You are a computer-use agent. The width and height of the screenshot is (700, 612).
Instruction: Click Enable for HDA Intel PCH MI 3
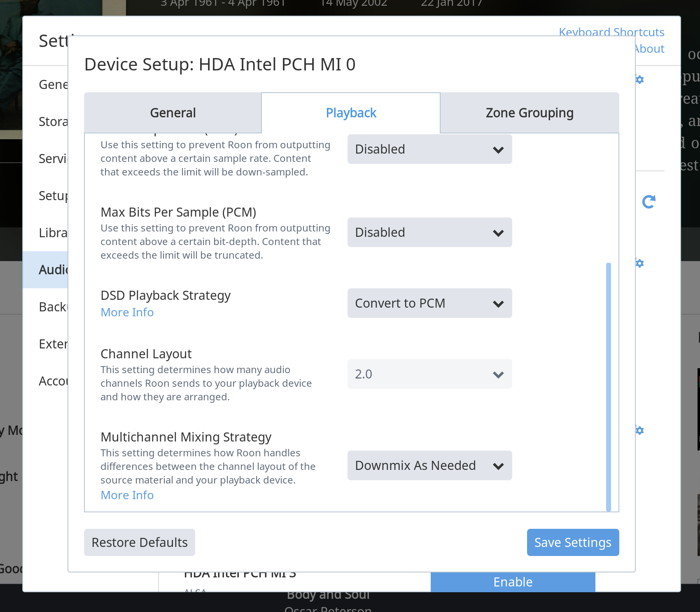pyautogui.click(x=513, y=582)
